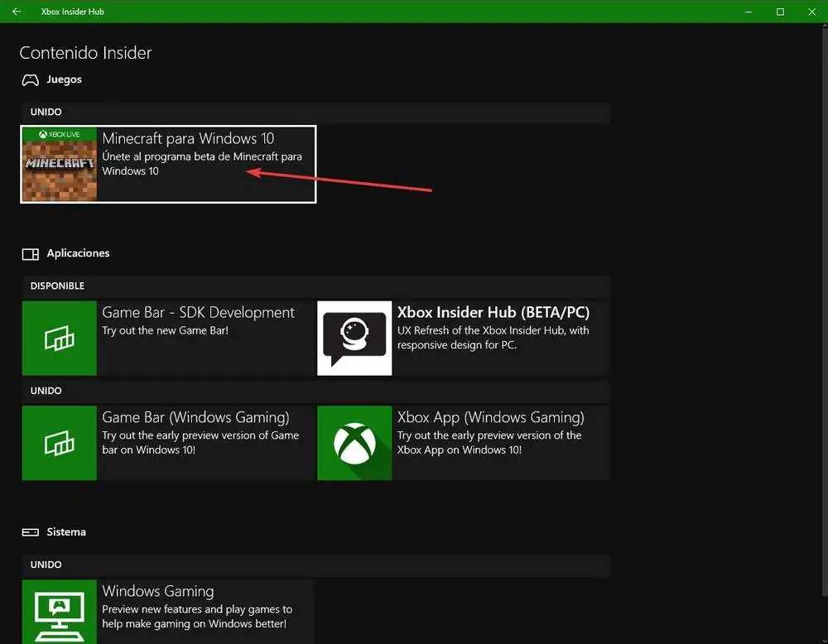
Task: Open Game Bar (Windows Gaming) green icon
Action: 59,443
